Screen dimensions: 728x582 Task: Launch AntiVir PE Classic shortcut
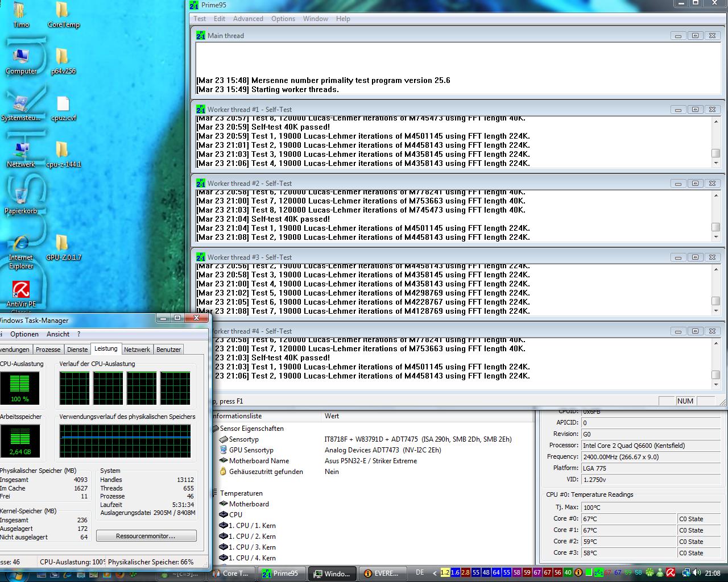tap(21, 296)
